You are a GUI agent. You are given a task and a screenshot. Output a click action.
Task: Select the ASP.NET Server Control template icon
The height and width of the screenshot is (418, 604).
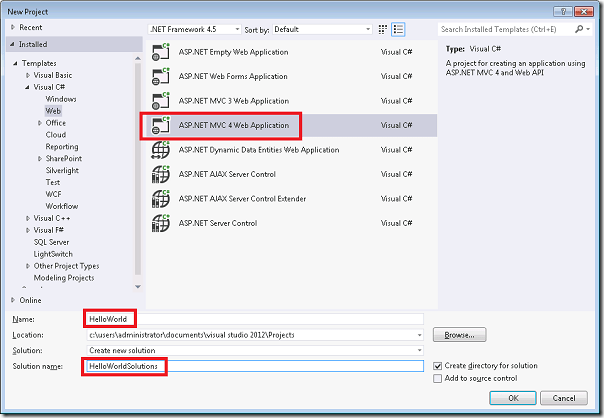tap(160, 222)
